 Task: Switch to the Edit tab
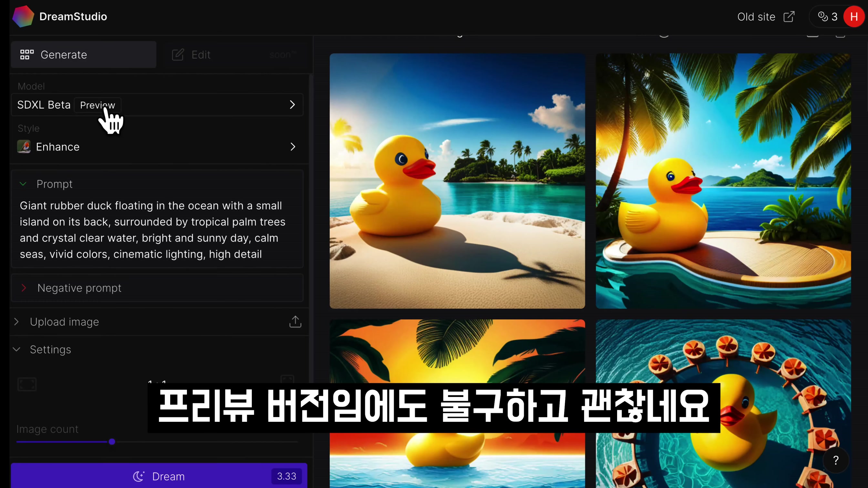pyautogui.click(x=234, y=55)
